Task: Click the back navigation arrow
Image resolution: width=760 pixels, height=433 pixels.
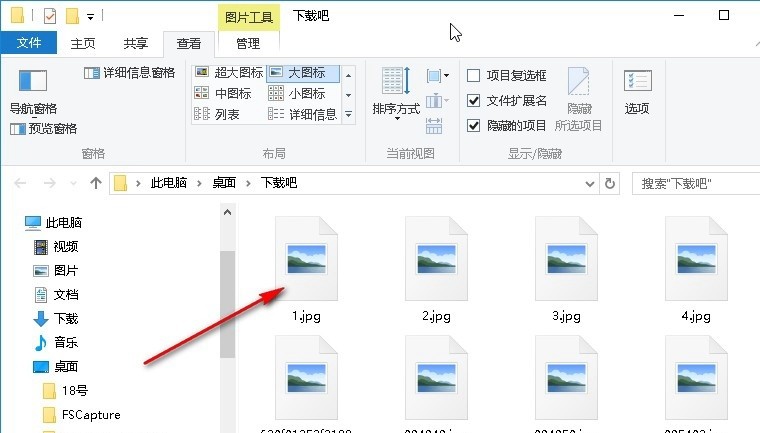Action: pyautogui.click(x=20, y=183)
